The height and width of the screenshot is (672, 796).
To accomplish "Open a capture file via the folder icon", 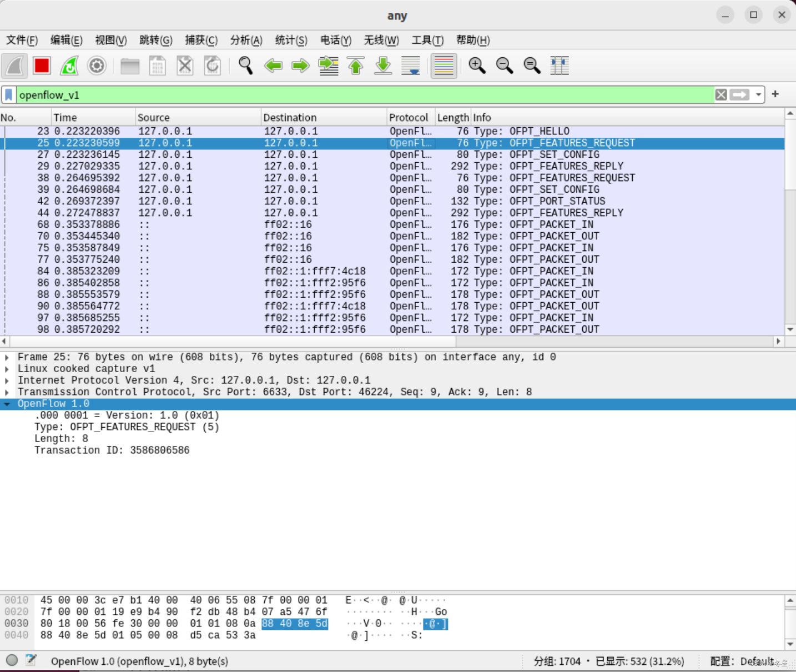I will [x=130, y=66].
